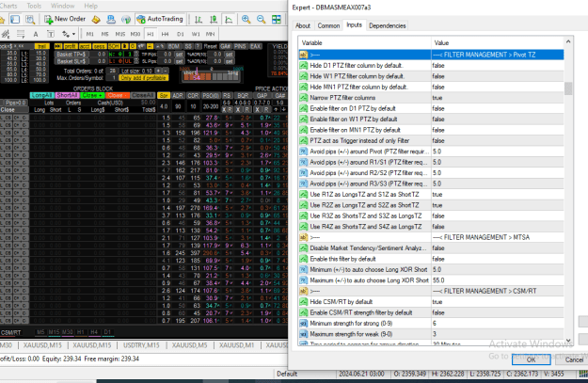
Task: Click the account cloud icon in toolbar
Action: (x=111, y=19)
